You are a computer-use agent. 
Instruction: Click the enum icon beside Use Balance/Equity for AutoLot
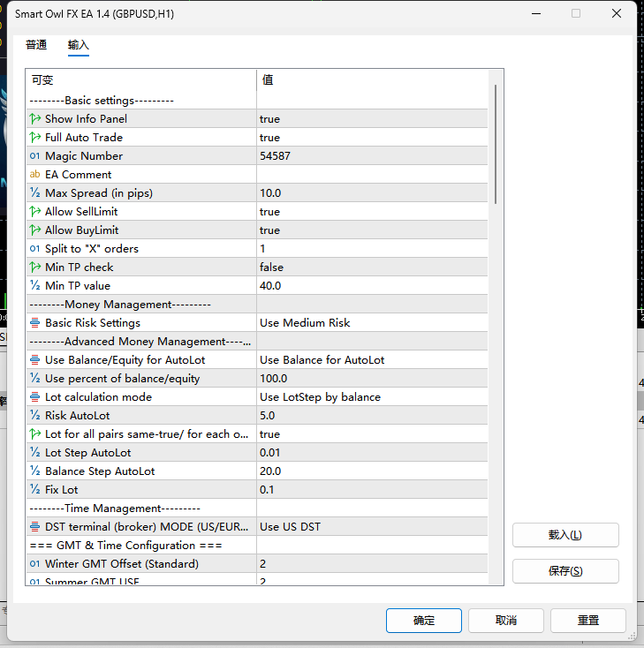pos(35,360)
